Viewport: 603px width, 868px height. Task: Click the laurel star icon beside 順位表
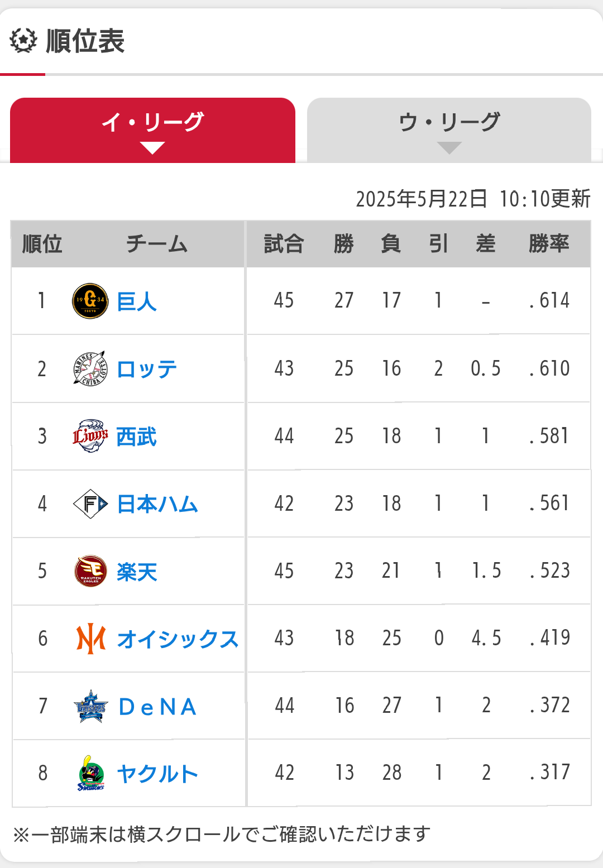[x=23, y=41]
